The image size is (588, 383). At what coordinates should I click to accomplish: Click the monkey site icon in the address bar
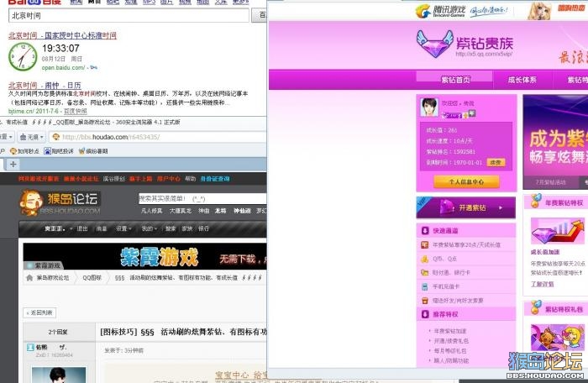click(56, 137)
